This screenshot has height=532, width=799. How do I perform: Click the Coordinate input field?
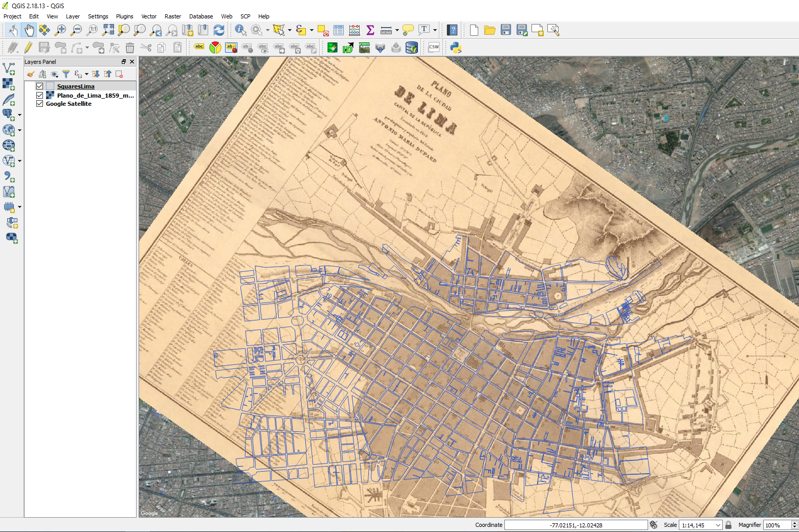coord(576,525)
